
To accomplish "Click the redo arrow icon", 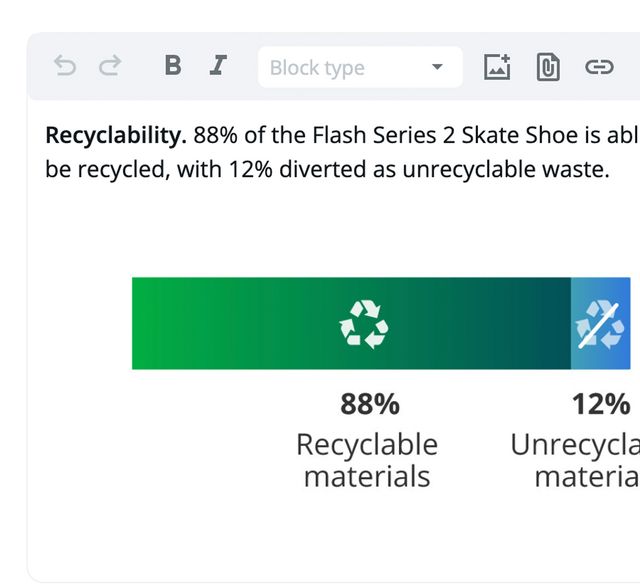I will (x=110, y=67).
